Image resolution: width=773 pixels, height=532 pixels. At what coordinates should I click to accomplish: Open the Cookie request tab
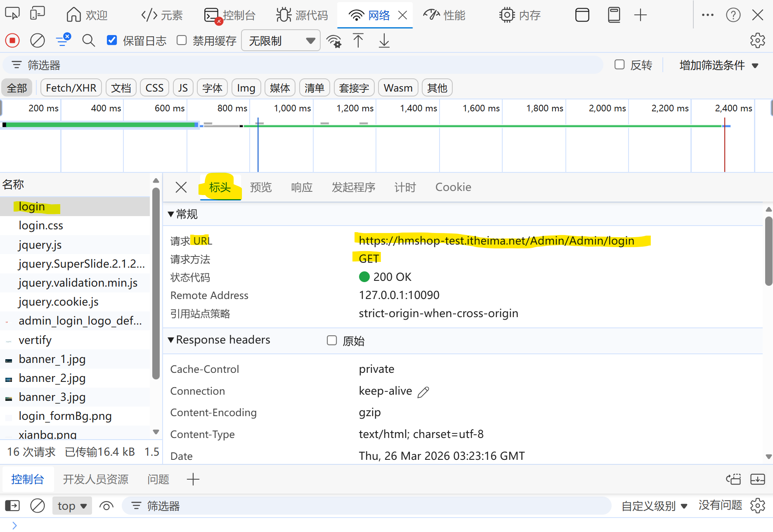point(453,187)
